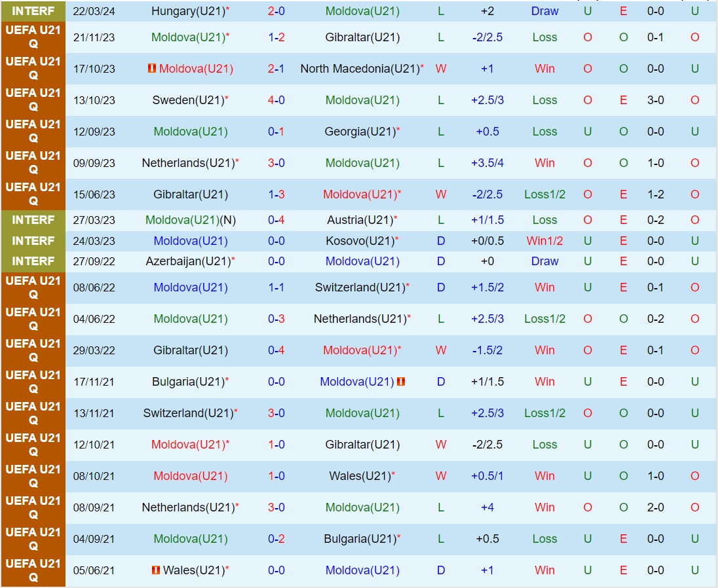Click Loss1/2 result on 13/11/21
718x588 pixels.
(x=544, y=413)
